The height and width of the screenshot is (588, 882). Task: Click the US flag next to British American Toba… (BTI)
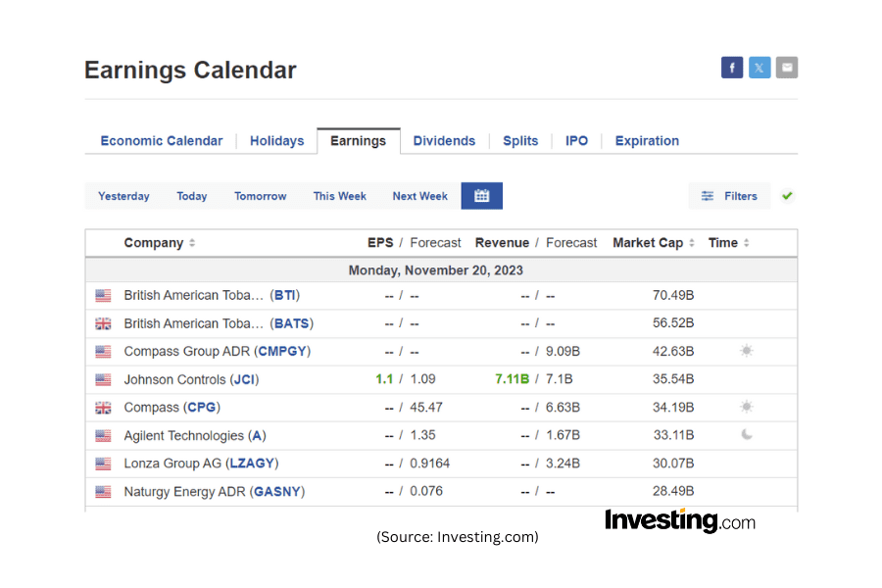(x=103, y=295)
